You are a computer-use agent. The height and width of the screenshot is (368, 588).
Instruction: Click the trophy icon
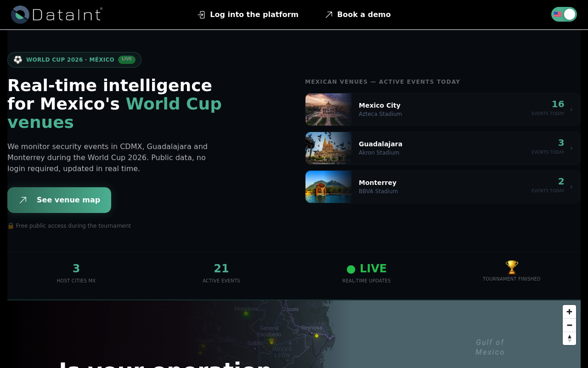pyautogui.click(x=512, y=267)
